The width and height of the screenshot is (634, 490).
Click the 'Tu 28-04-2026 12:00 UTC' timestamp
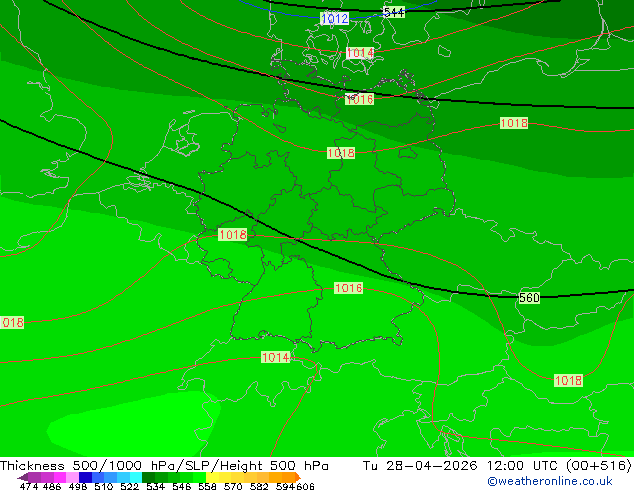(x=462, y=466)
